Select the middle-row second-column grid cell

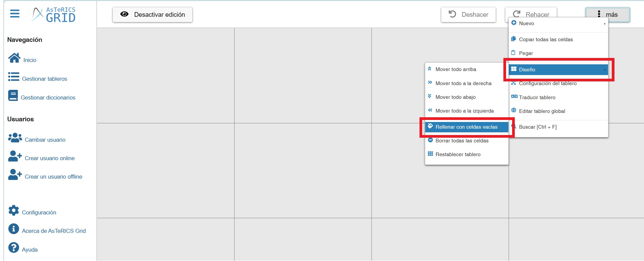303,171
